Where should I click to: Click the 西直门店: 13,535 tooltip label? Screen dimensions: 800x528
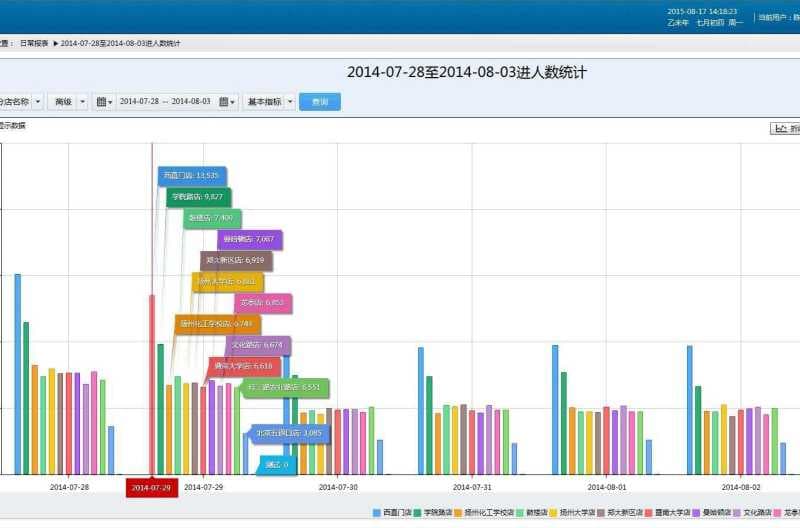192,176
